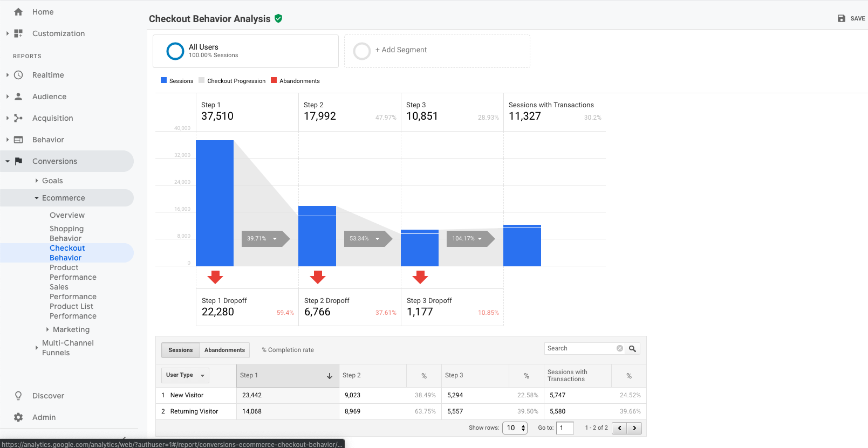Open Ecommerce Overview report
Image resolution: width=868 pixels, height=448 pixels.
pyautogui.click(x=67, y=215)
